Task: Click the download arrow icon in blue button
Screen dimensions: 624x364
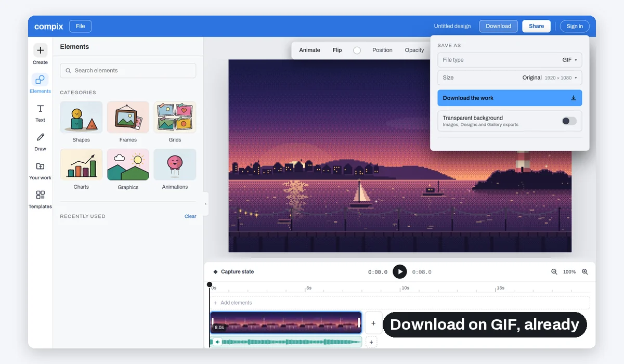Action: coord(574,98)
